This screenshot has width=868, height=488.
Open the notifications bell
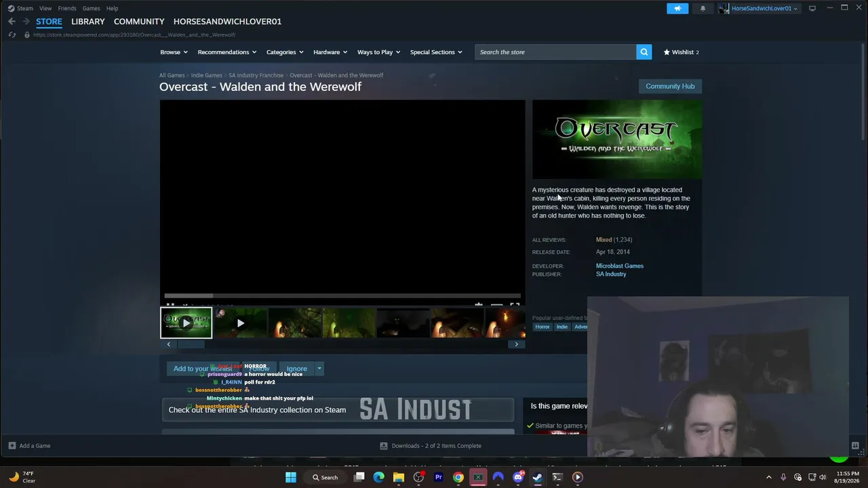point(703,8)
